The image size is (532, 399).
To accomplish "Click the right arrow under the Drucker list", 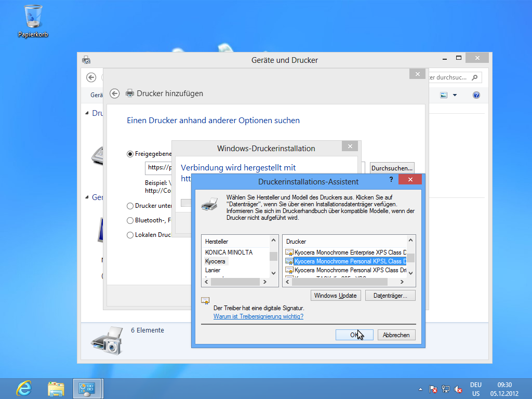I will tap(402, 282).
